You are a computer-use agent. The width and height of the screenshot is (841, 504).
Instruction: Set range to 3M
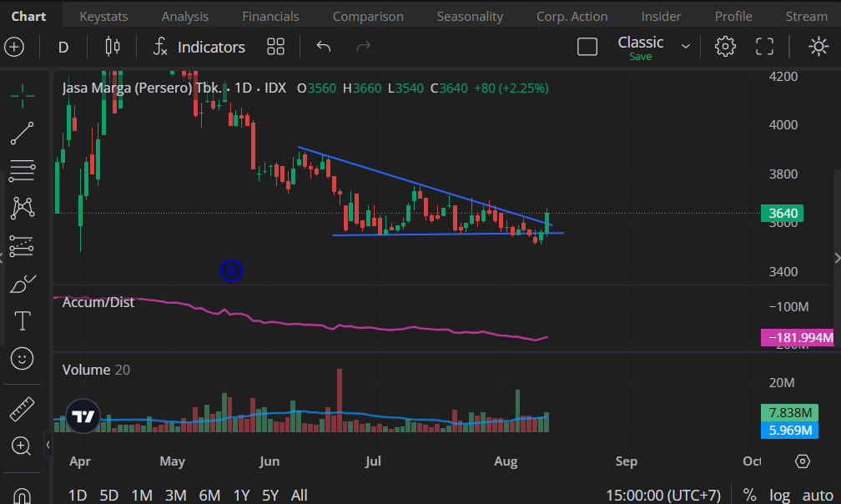coord(175,495)
